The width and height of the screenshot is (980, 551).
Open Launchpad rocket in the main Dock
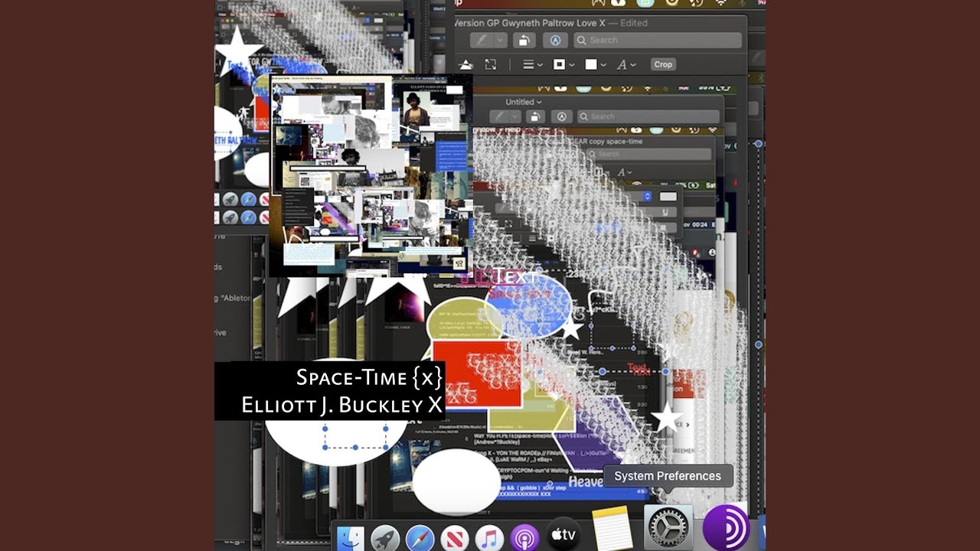tap(385, 539)
